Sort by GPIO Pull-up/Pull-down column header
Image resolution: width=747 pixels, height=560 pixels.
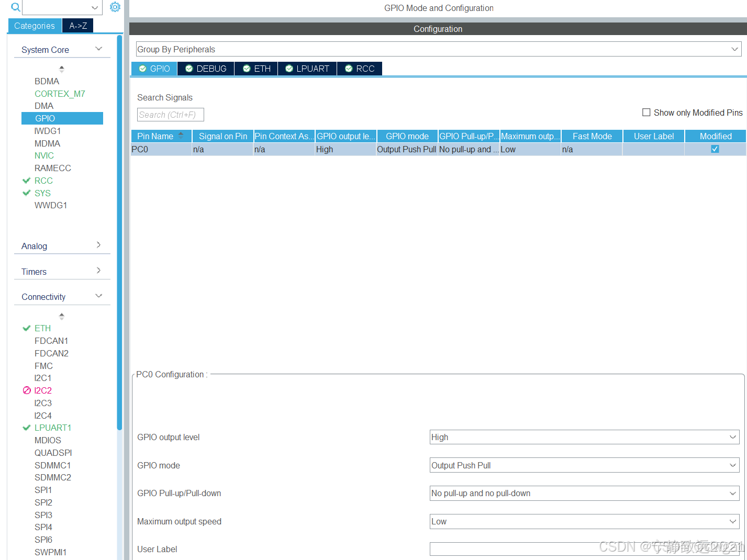click(469, 136)
